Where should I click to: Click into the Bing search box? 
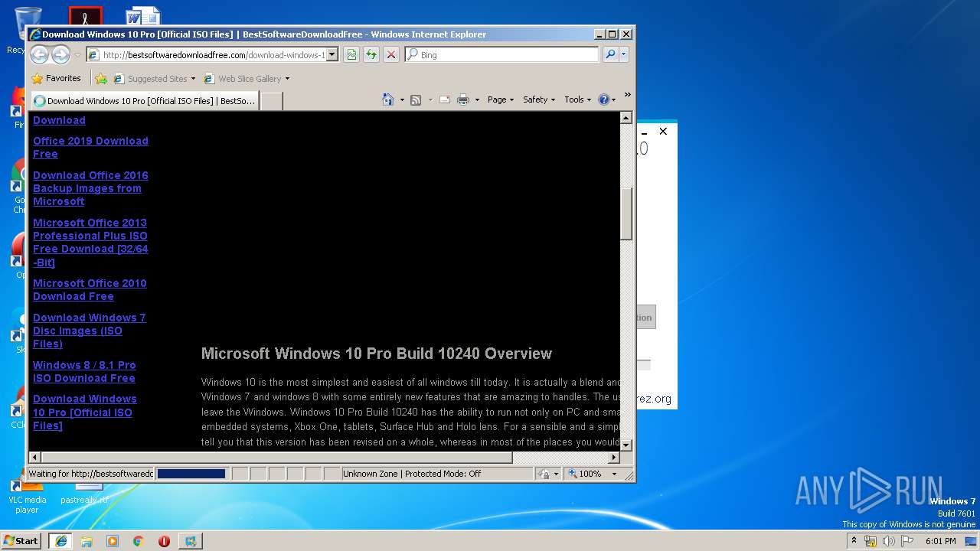tap(502, 54)
